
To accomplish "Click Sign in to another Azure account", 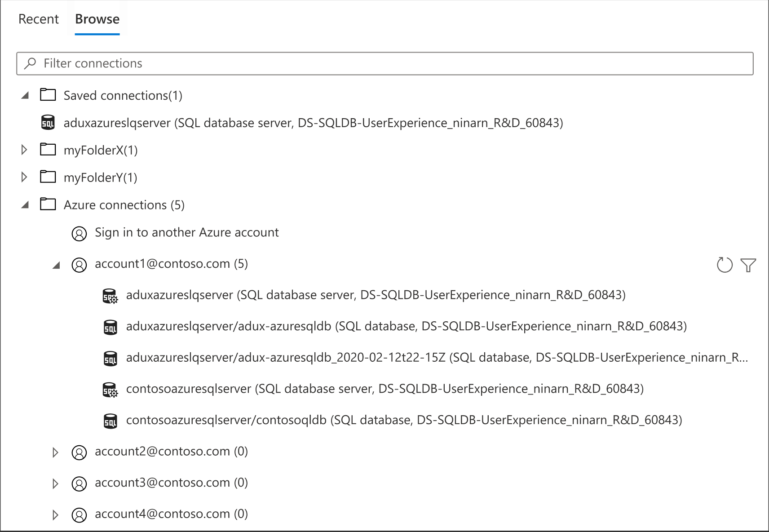I will [x=186, y=232].
